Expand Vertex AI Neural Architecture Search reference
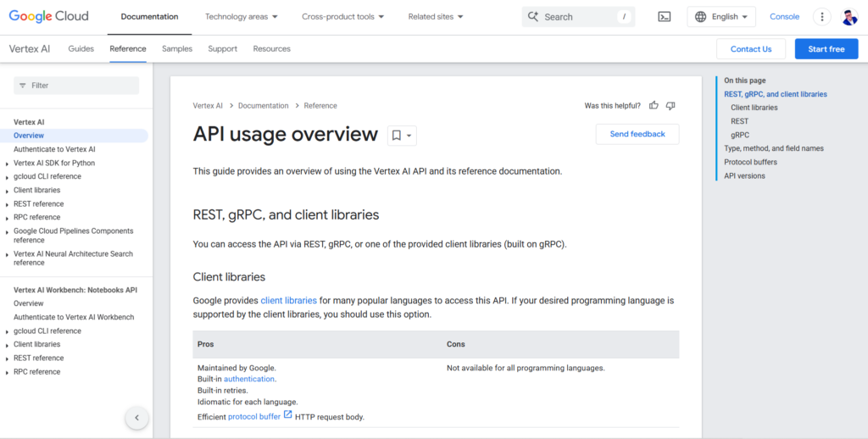The width and height of the screenshot is (868, 439). 7,254
